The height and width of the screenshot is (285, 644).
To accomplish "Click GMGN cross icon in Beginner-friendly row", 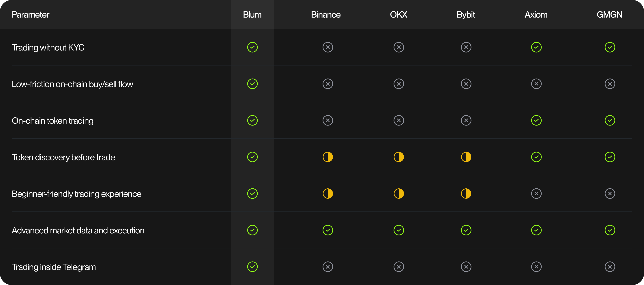I will pyautogui.click(x=610, y=194).
